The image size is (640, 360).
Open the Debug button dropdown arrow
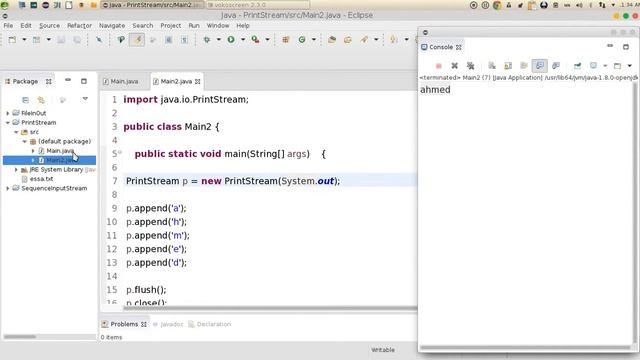tap(219, 40)
